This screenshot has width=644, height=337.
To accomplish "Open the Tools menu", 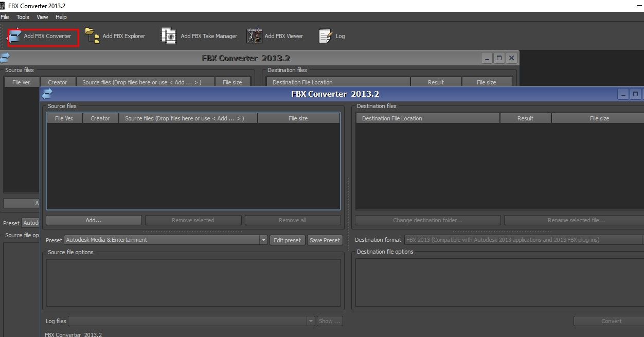I will 22,16.
